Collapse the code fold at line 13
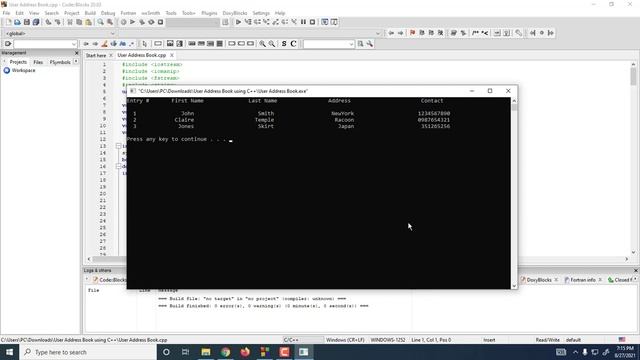 coord(118,146)
